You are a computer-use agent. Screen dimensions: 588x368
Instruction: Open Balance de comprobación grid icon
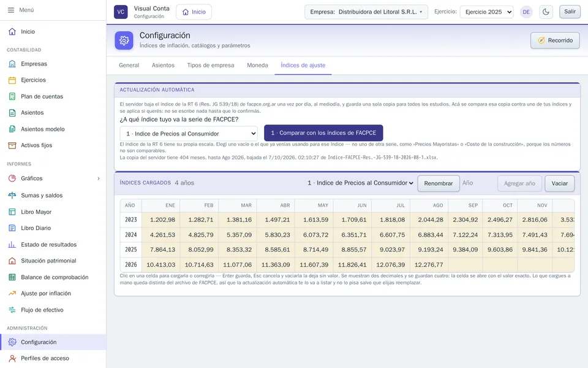click(x=12, y=277)
